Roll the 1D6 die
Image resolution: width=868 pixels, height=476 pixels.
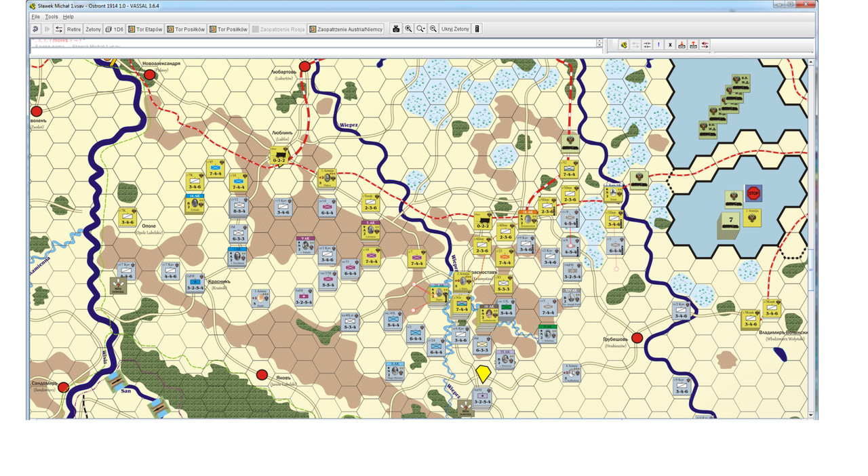coord(114,29)
